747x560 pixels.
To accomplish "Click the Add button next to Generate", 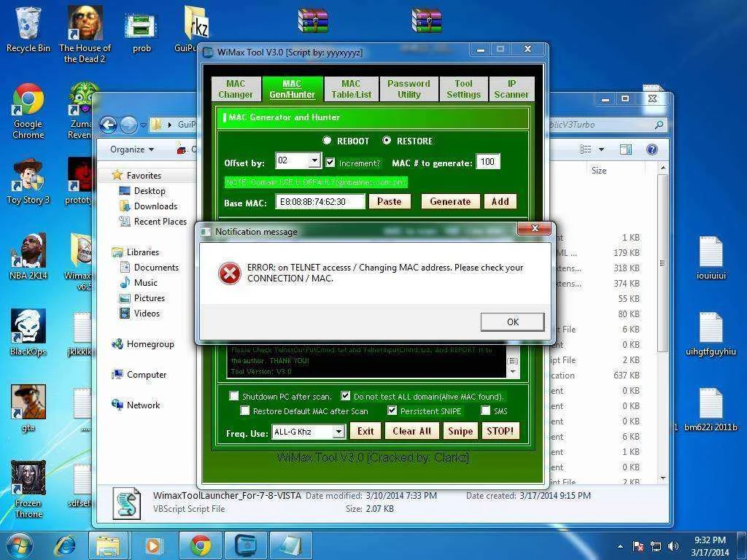I will pos(500,201).
